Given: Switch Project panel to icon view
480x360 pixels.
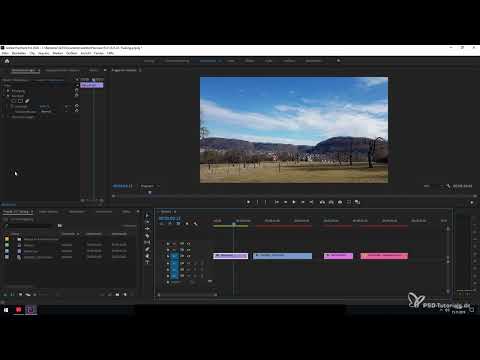Looking at the screenshot, I should point(20,295).
